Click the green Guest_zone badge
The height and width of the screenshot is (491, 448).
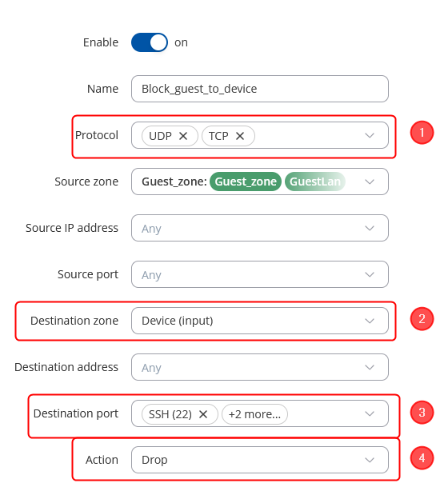pyautogui.click(x=246, y=182)
